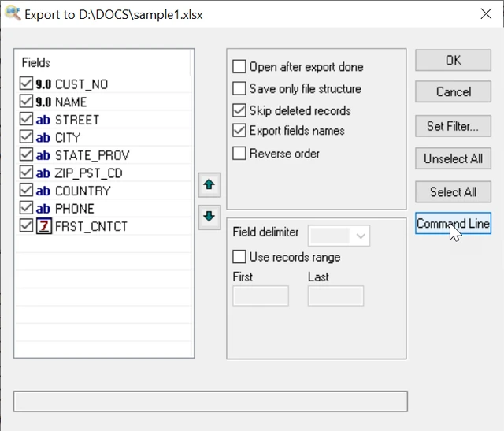
Task: Uncheck the FRST_CNTCT field checkbox
Action: click(26, 225)
